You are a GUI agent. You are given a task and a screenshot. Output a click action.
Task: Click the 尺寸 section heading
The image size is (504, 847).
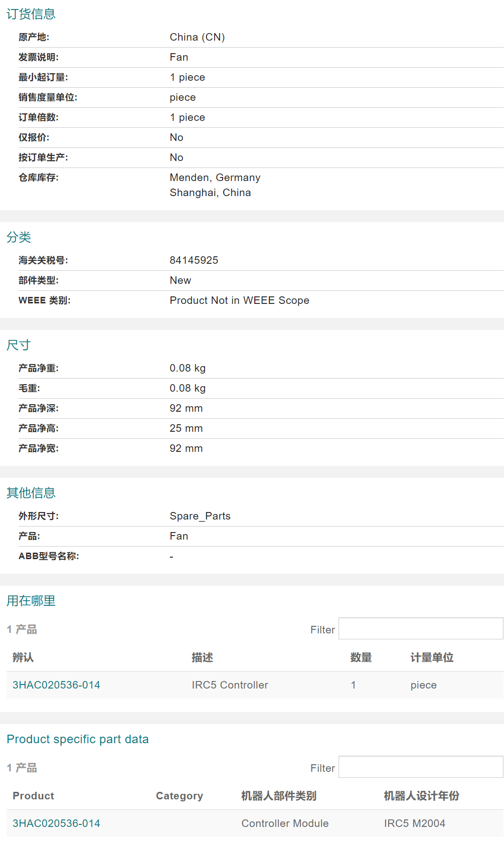pos(19,345)
